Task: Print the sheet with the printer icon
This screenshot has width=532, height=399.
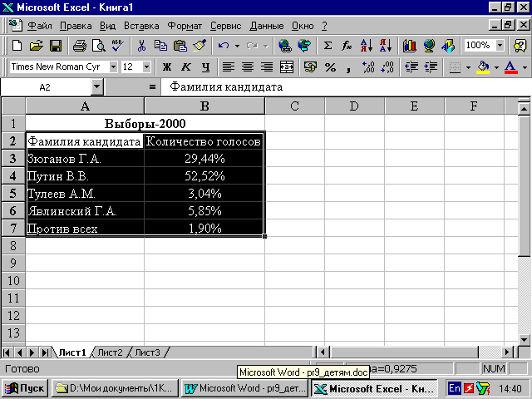Action: 80,45
